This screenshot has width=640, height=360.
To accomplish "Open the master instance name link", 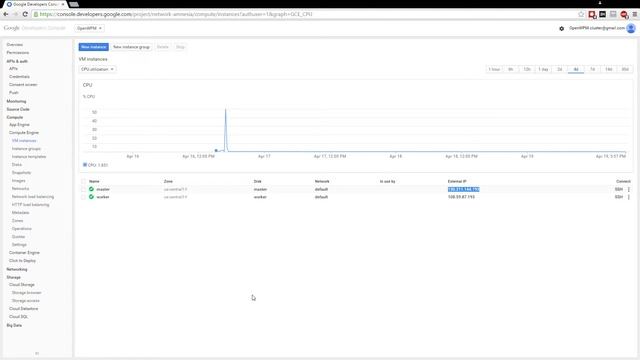I will coord(103,189).
